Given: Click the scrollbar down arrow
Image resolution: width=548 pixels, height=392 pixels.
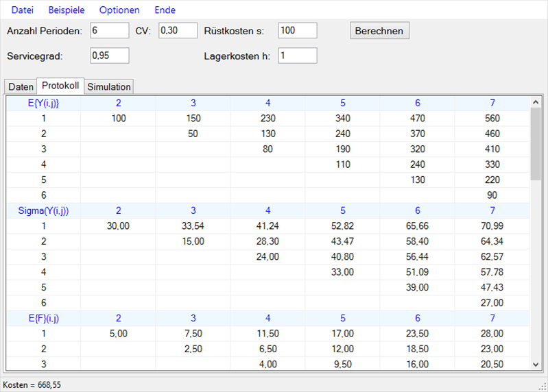Looking at the screenshot, I should (536, 364).
